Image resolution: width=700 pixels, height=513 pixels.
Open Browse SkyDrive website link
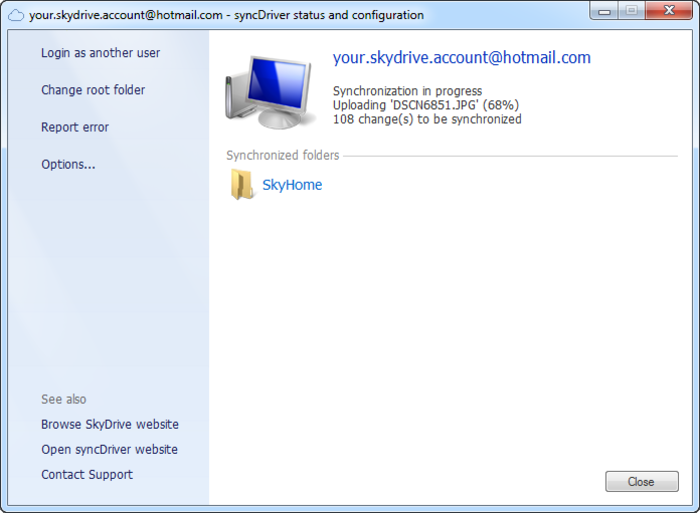110,424
